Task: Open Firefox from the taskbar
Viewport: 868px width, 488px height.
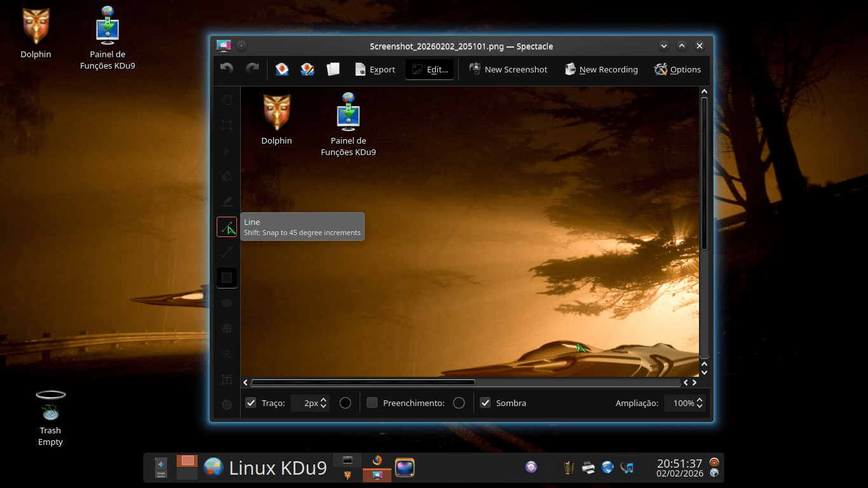Action: [x=377, y=461]
